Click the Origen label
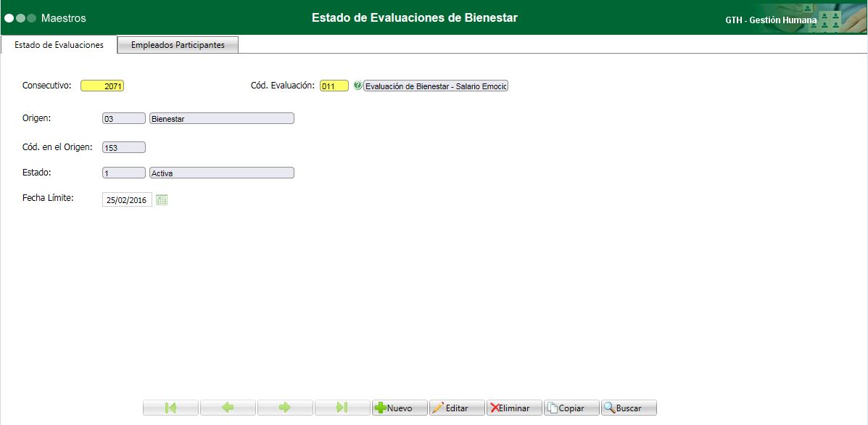The image size is (868, 425). point(36,118)
